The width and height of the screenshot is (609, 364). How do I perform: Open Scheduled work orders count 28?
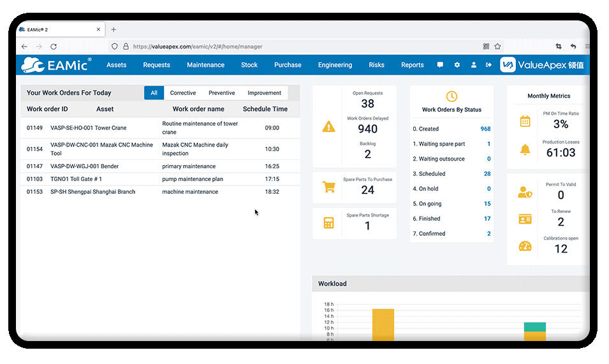487,174
